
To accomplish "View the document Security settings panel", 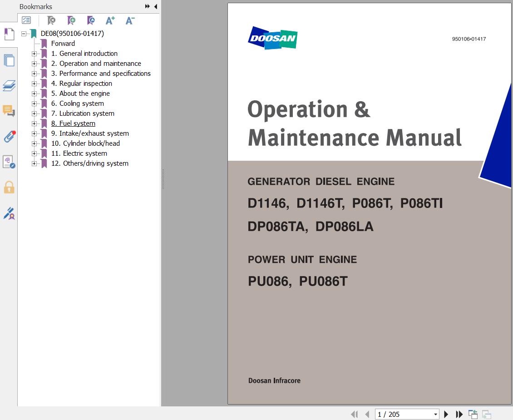I will click(9, 188).
